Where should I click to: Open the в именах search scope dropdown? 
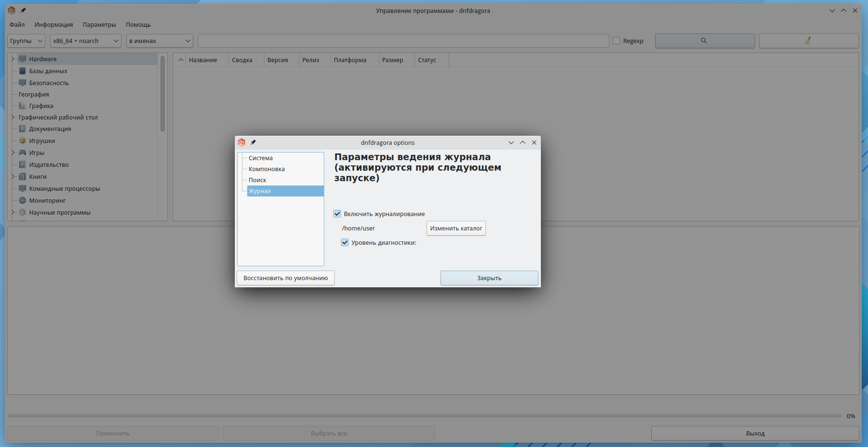[160, 41]
